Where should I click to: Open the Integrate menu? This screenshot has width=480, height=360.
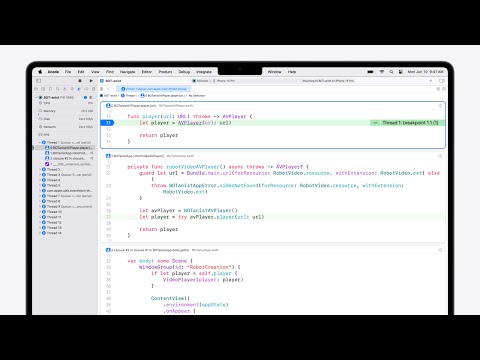click(x=204, y=72)
